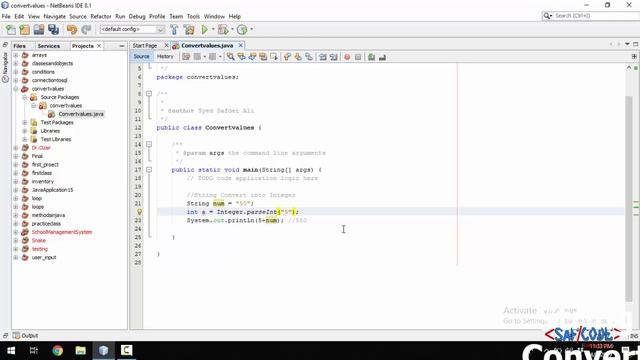Expand the arrays project node
The height and width of the screenshot is (360, 640).
[16, 55]
